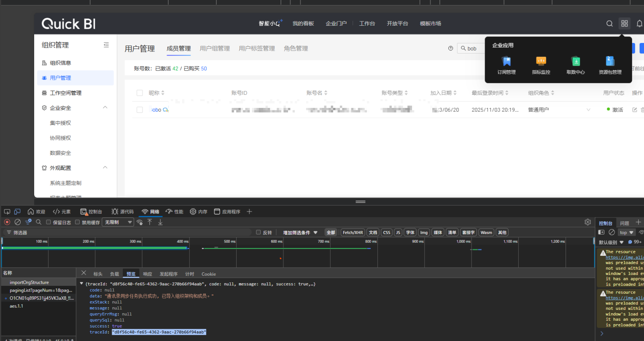The image size is (644, 341).
Task: Tick the checkbox for the bobo user row
Action: (140, 110)
